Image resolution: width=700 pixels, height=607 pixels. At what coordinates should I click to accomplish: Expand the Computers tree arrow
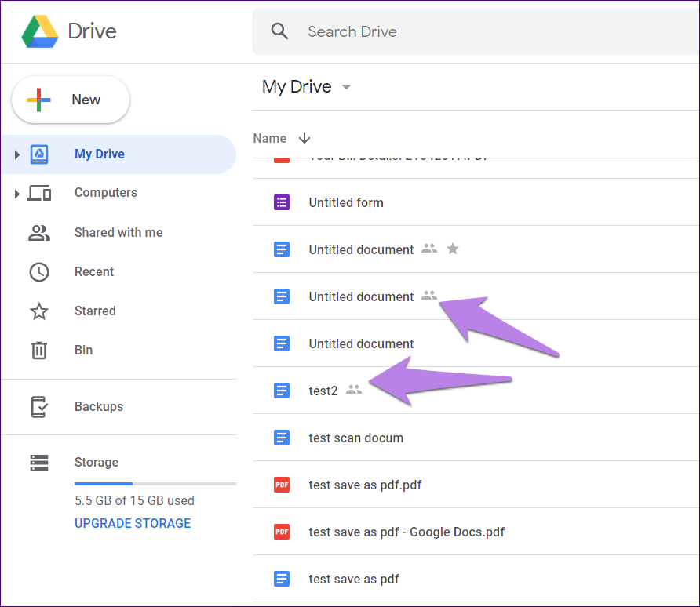[17, 194]
